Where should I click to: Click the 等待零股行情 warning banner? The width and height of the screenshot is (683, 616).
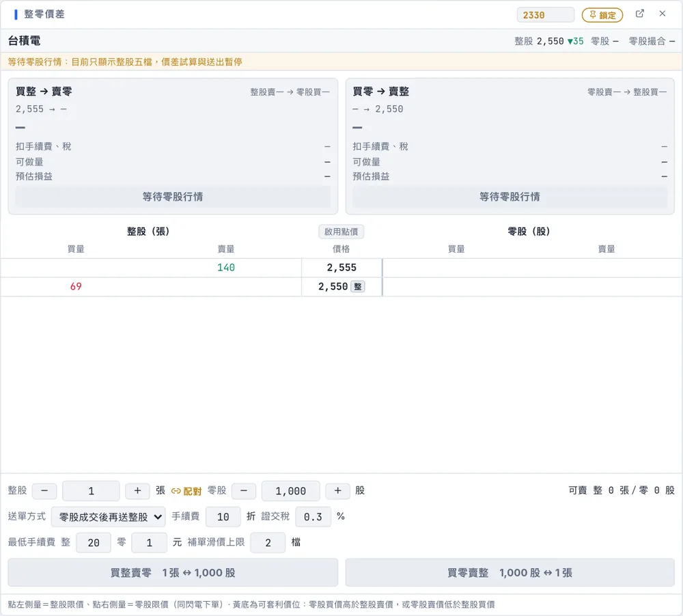coord(341,62)
